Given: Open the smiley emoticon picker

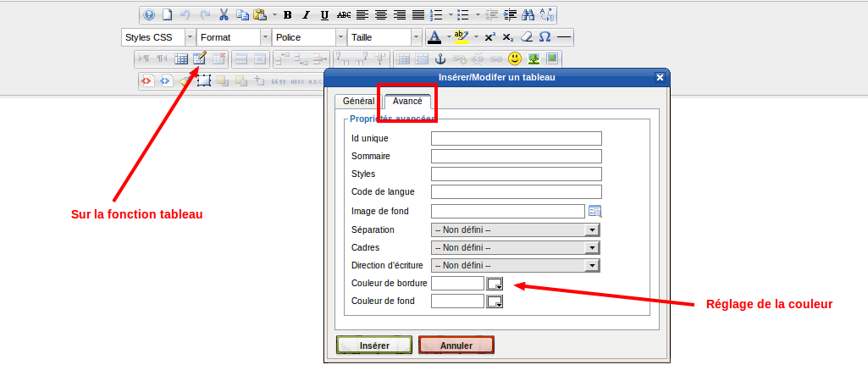Looking at the screenshot, I should click(515, 59).
